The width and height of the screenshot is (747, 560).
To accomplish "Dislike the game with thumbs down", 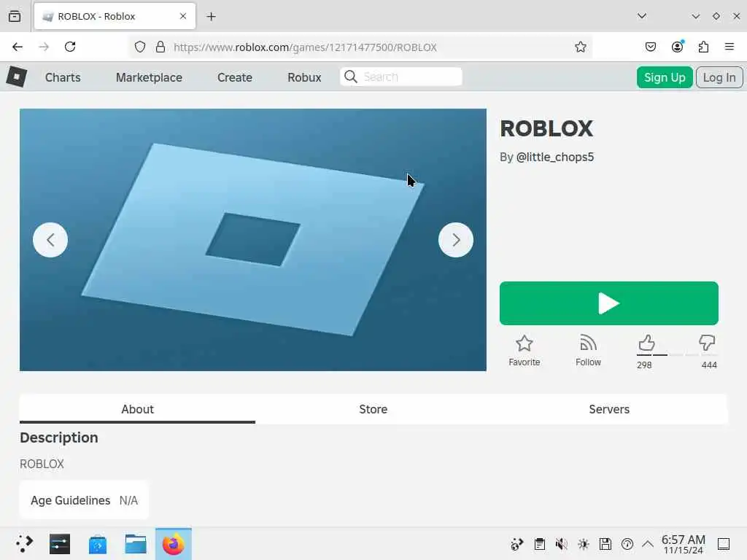I will (x=707, y=343).
